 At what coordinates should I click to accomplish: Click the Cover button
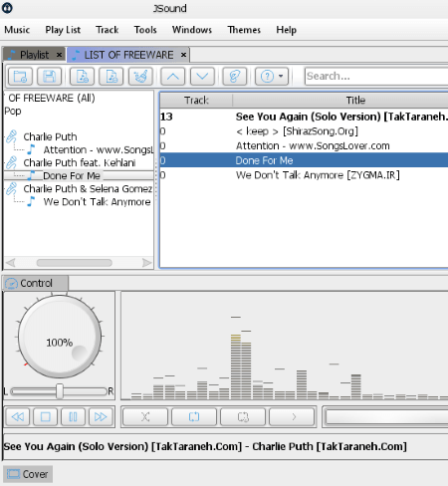(x=28, y=474)
